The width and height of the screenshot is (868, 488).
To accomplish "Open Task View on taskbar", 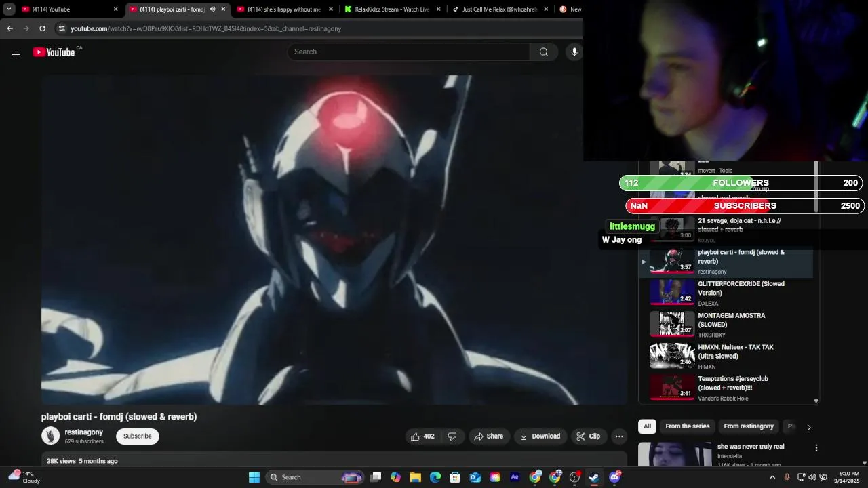I will [x=376, y=477].
